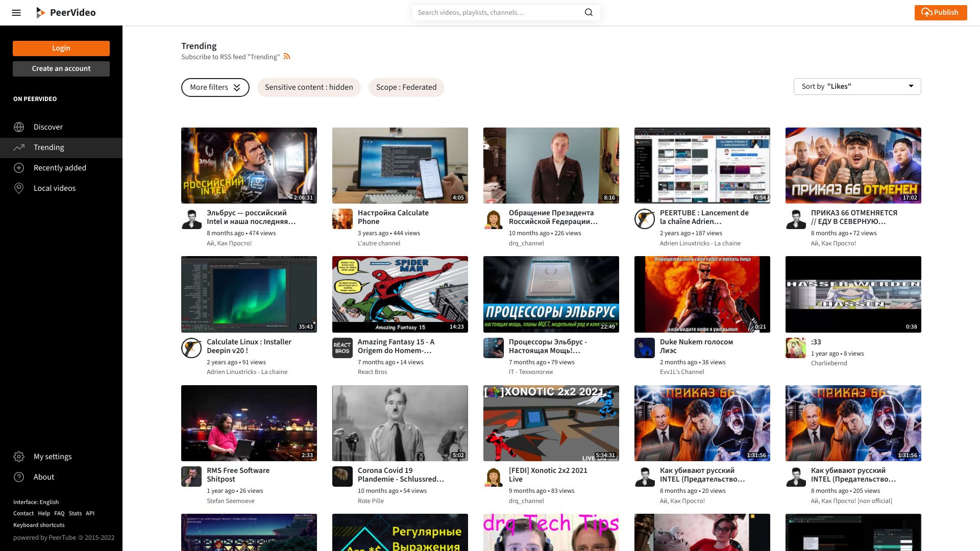Screen dimensions: 980x551
Task: Open the Amazing Fantasy 15 Spider-Man thumbnail
Action: pyautogui.click(x=400, y=294)
